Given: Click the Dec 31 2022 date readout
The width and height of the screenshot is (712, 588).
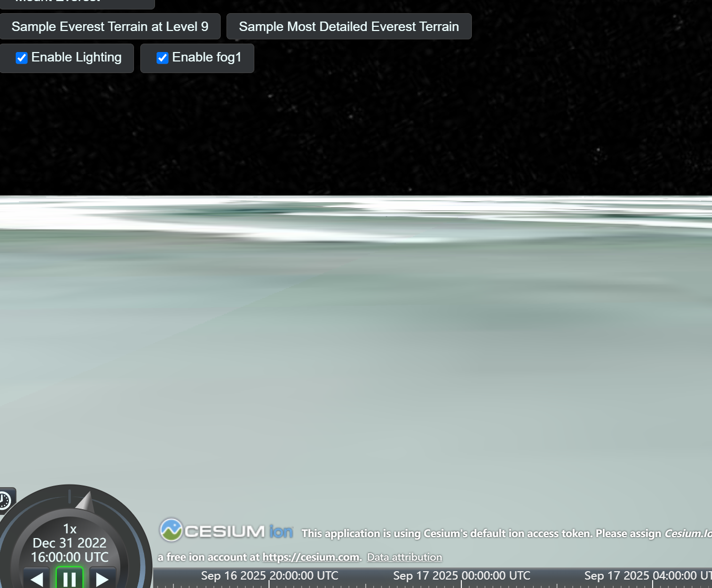Looking at the screenshot, I should [x=69, y=543].
